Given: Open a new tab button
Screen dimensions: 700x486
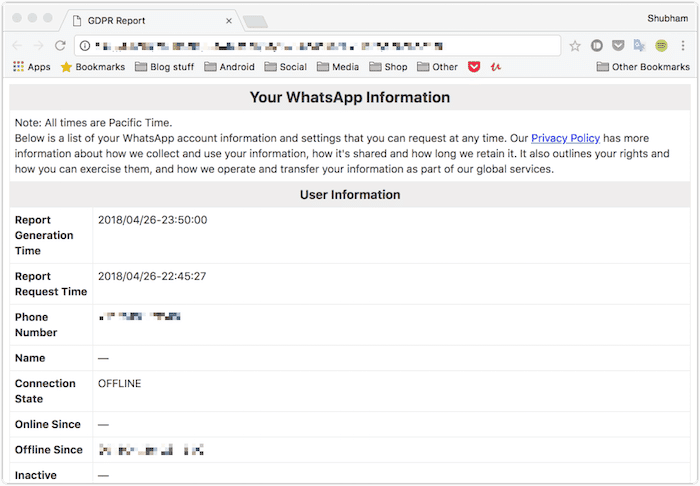Looking at the screenshot, I should pos(256,21).
